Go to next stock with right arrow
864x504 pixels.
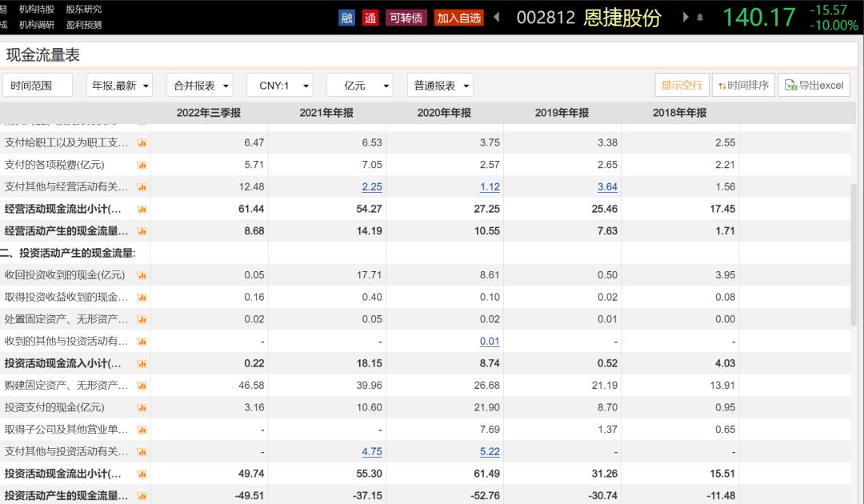click(x=686, y=17)
